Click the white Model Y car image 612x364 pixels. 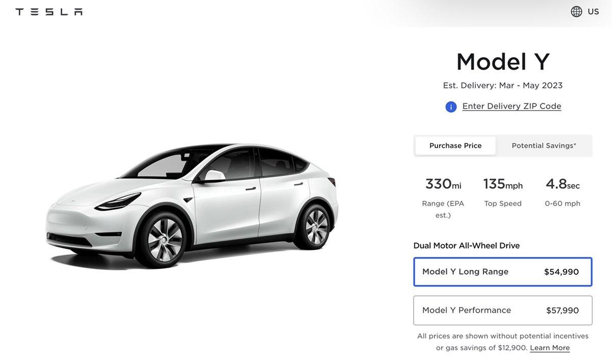pos(193,206)
